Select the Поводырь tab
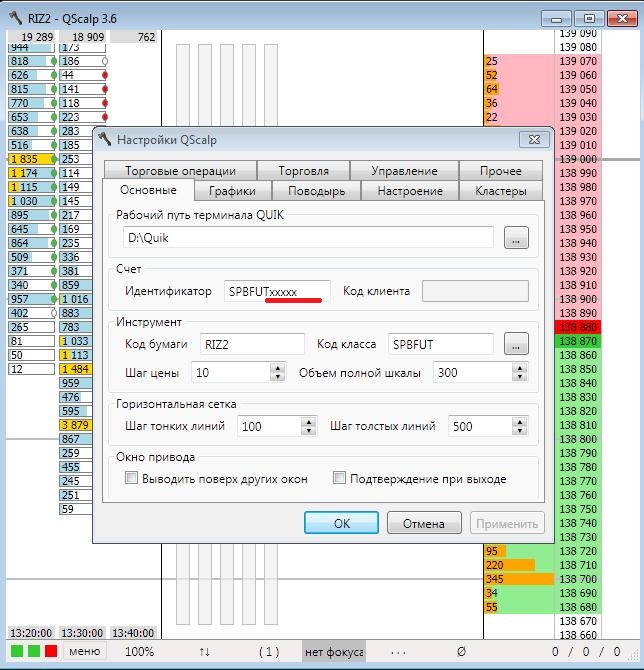The image size is (644, 670). coord(317,191)
